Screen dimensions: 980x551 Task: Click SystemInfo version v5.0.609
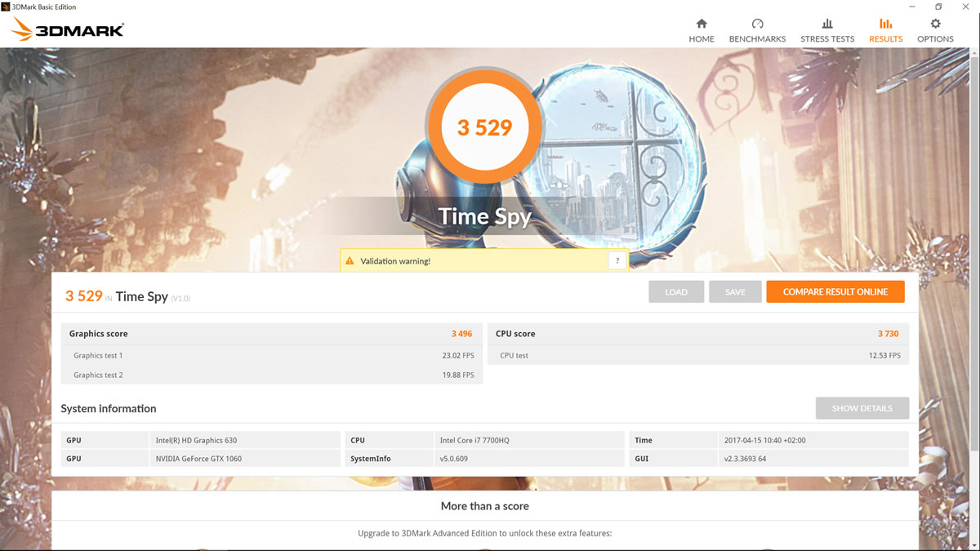pyautogui.click(x=530, y=459)
